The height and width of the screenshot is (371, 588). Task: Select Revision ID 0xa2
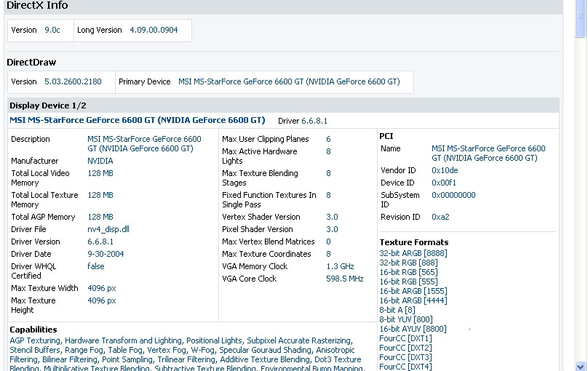[440, 217]
